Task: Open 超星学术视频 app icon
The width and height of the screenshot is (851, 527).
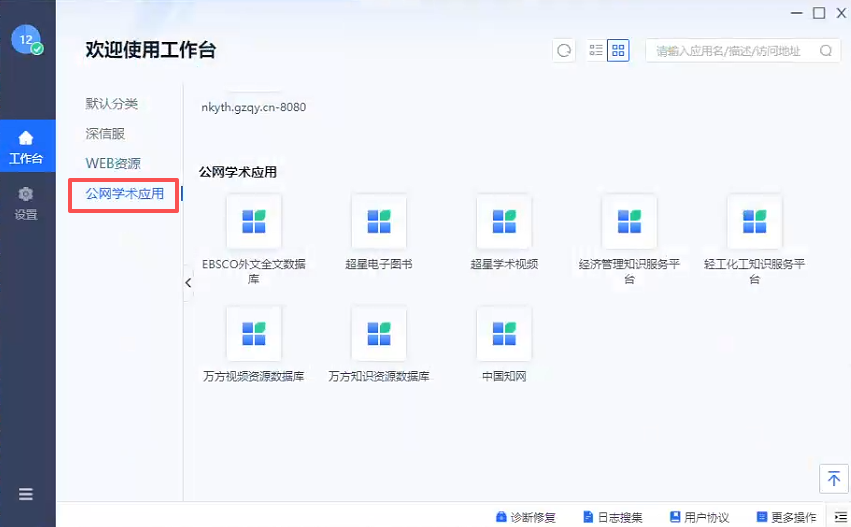Action: click(504, 222)
